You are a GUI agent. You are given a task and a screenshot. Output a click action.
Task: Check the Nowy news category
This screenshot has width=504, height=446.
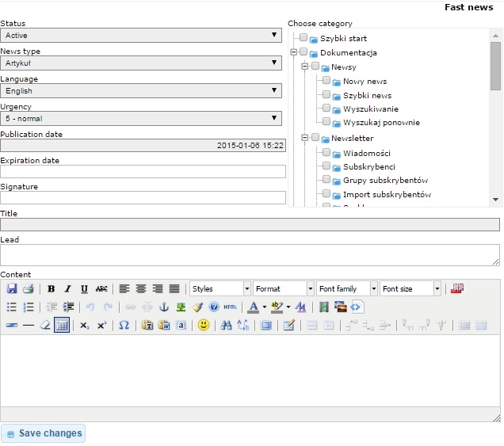click(x=326, y=80)
